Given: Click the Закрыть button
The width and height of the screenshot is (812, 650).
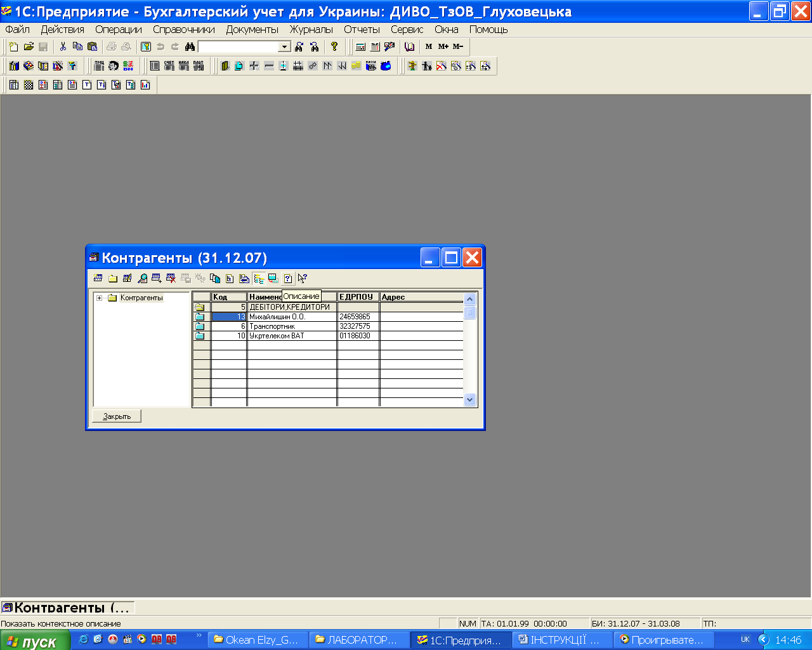Looking at the screenshot, I should [117, 416].
